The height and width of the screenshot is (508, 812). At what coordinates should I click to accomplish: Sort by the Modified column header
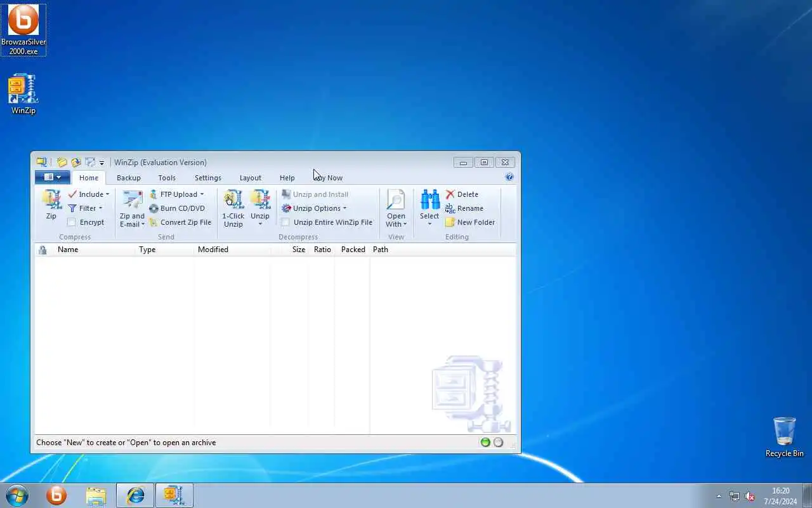pyautogui.click(x=232, y=250)
